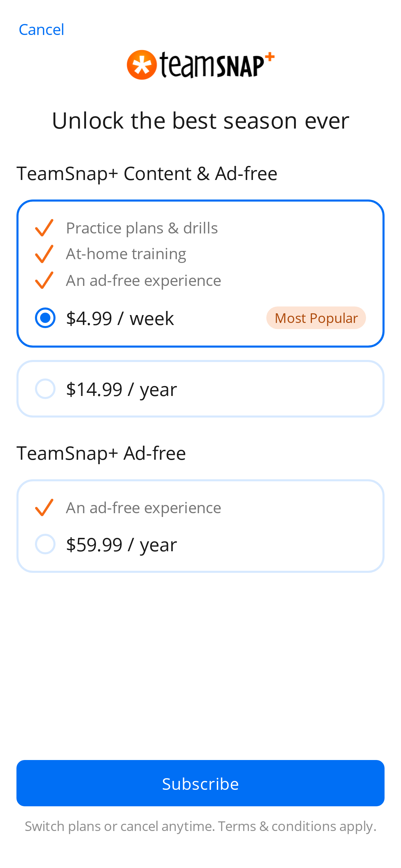Image resolution: width=401 pixels, height=868 pixels.
Task: Tap the $4.99 / week price label
Action: point(120,318)
